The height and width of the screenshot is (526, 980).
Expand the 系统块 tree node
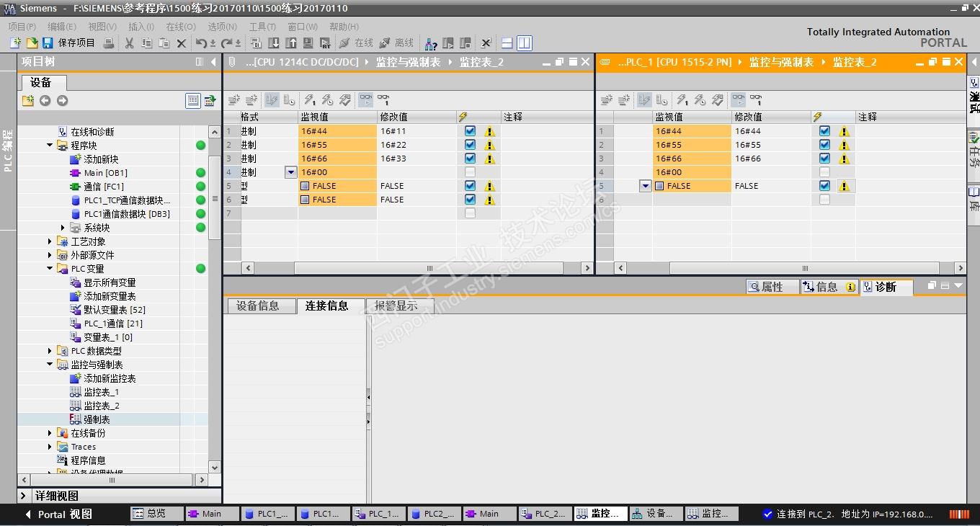63,228
